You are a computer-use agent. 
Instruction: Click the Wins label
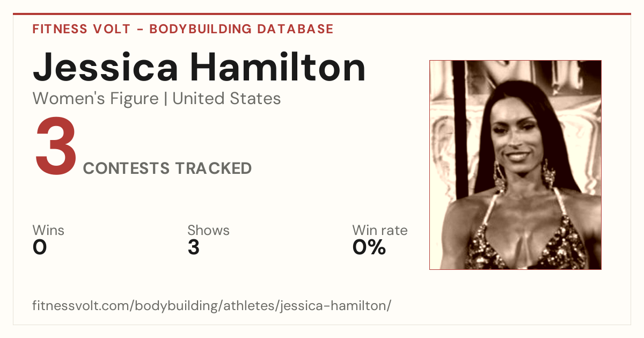tap(48, 230)
